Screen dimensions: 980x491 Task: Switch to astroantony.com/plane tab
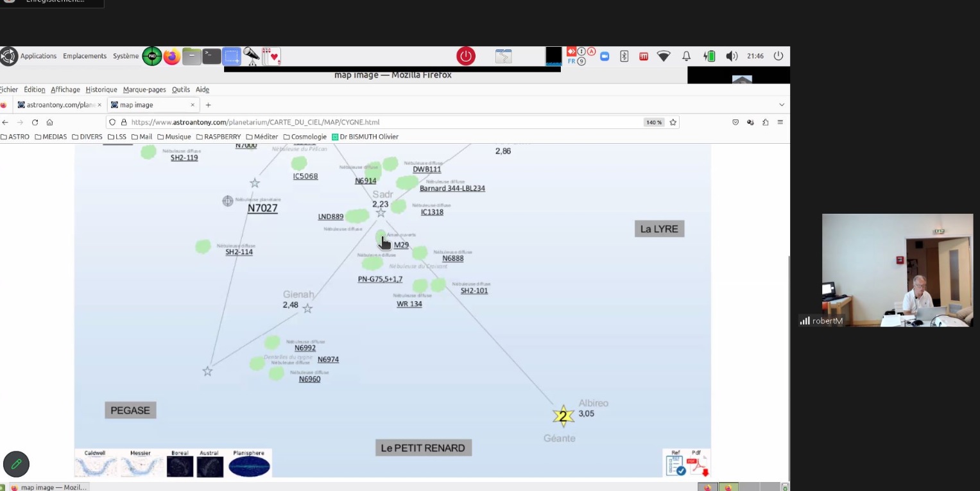point(59,105)
